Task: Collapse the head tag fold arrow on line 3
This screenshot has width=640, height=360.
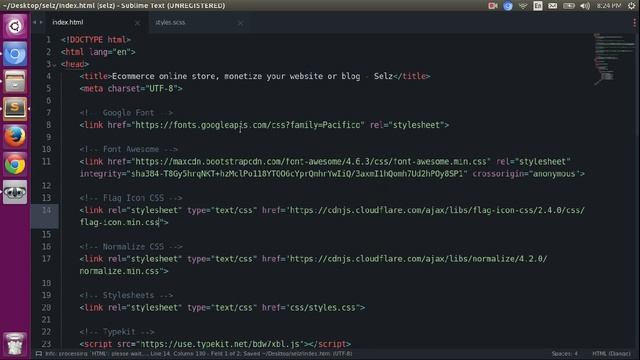Action: (x=55, y=64)
